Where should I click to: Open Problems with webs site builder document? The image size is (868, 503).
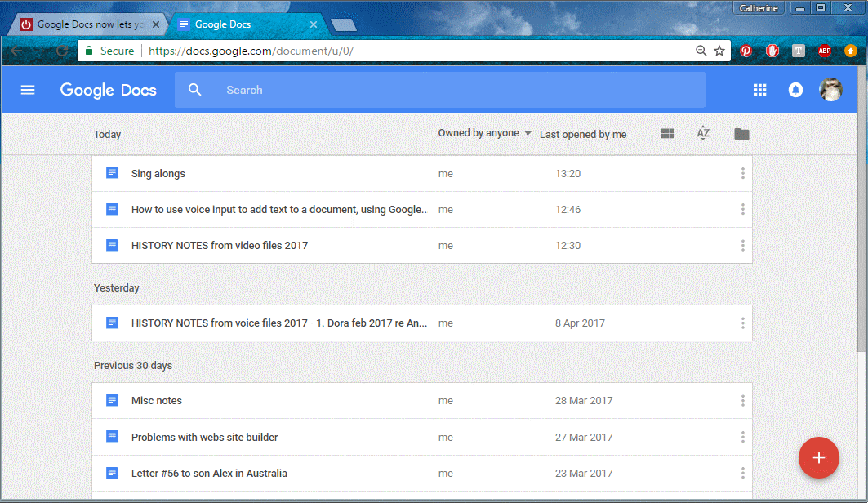204,437
